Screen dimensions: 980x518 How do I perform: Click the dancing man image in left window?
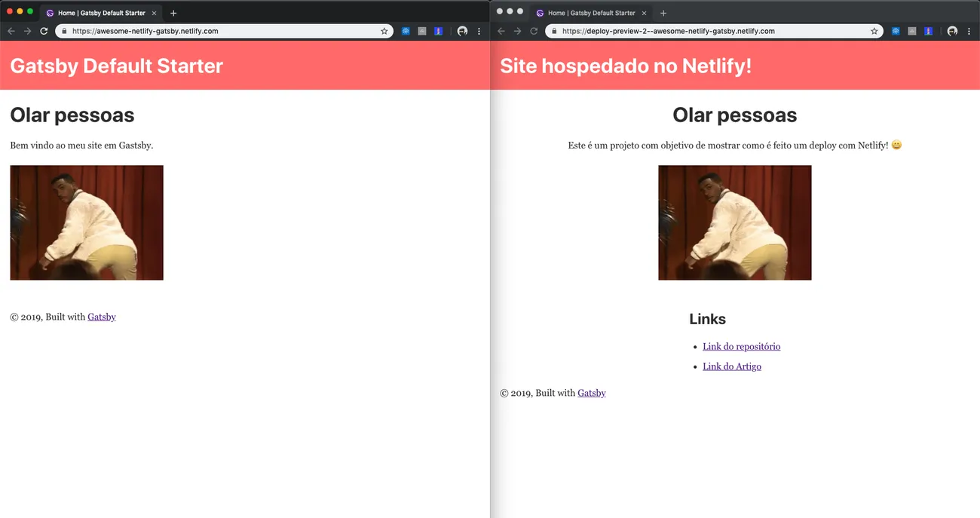tap(87, 222)
